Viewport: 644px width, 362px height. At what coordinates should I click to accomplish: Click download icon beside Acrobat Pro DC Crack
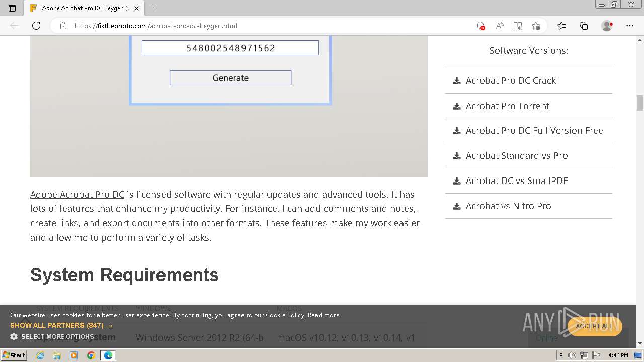(x=457, y=80)
